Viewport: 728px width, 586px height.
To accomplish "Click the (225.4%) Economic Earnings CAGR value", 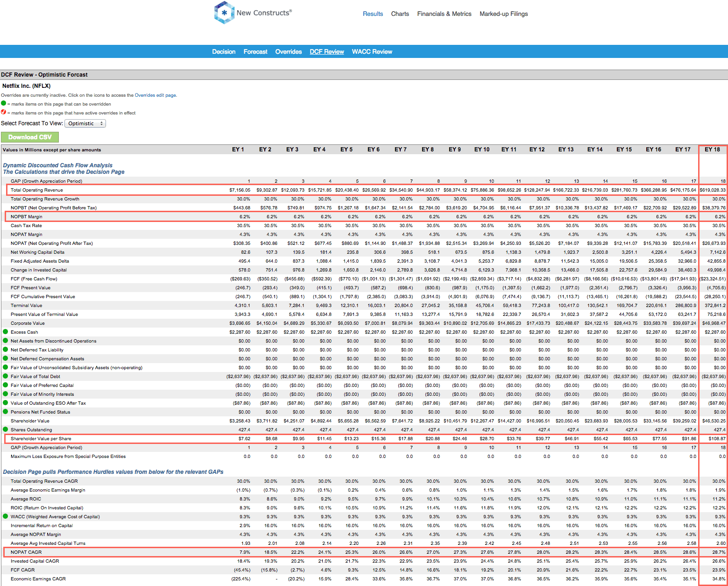I will [241, 579].
